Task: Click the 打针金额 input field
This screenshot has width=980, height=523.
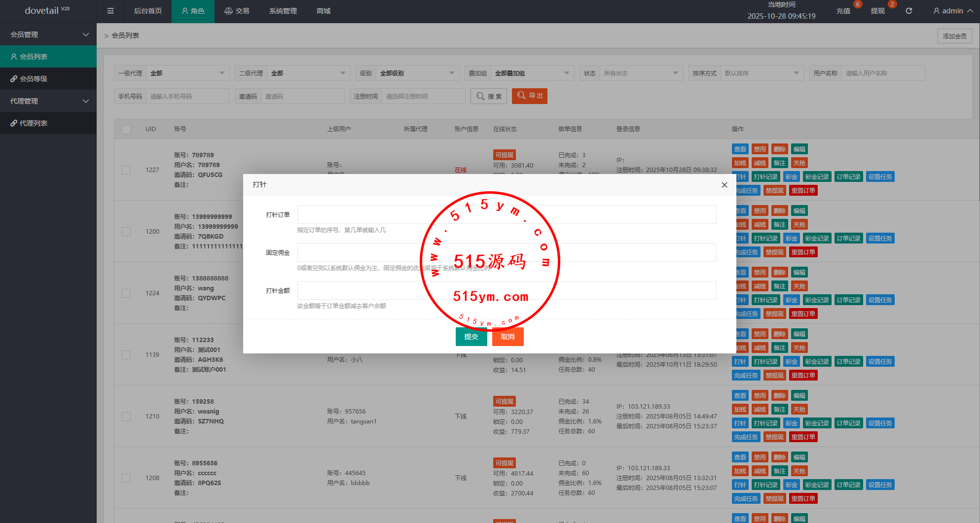Action: [x=507, y=290]
